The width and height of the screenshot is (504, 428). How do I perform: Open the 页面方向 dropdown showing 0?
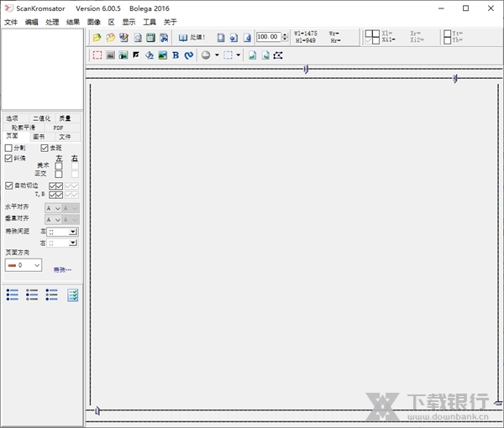point(24,265)
